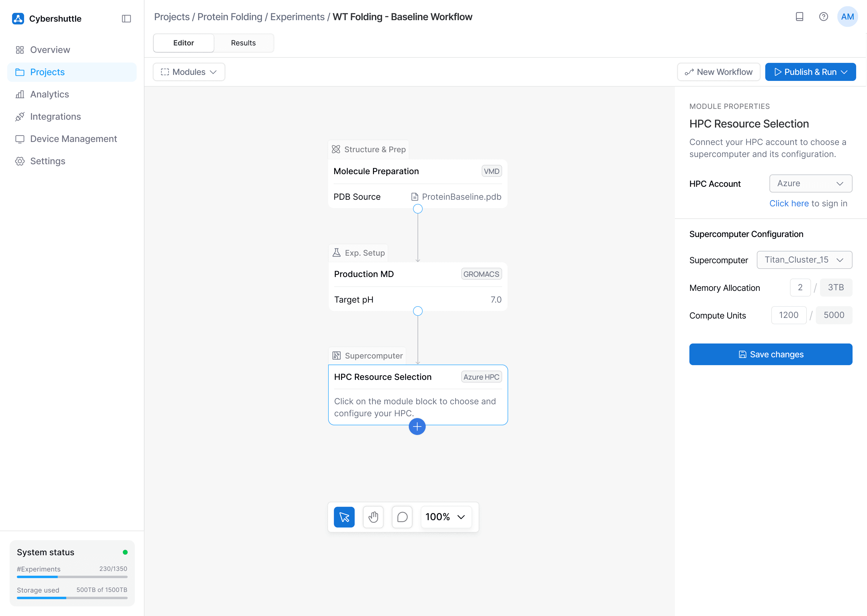Open the Supercomputer Titan_Cluster_15 dropdown
The width and height of the screenshot is (867, 616).
click(804, 260)
